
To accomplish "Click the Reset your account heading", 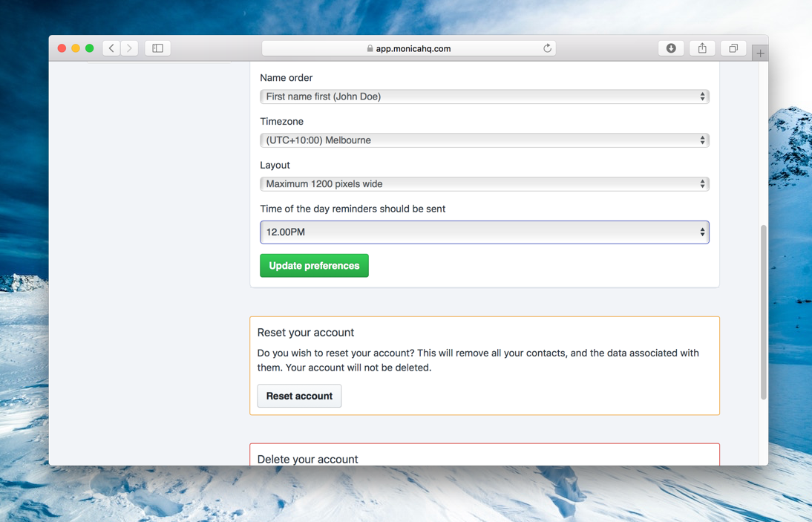I will 306,333.
